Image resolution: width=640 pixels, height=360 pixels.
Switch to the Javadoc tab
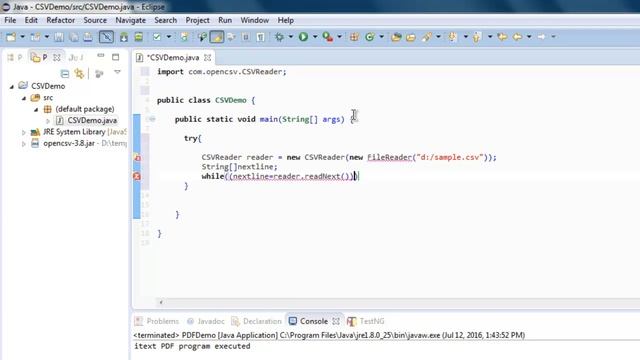[206, 321]
